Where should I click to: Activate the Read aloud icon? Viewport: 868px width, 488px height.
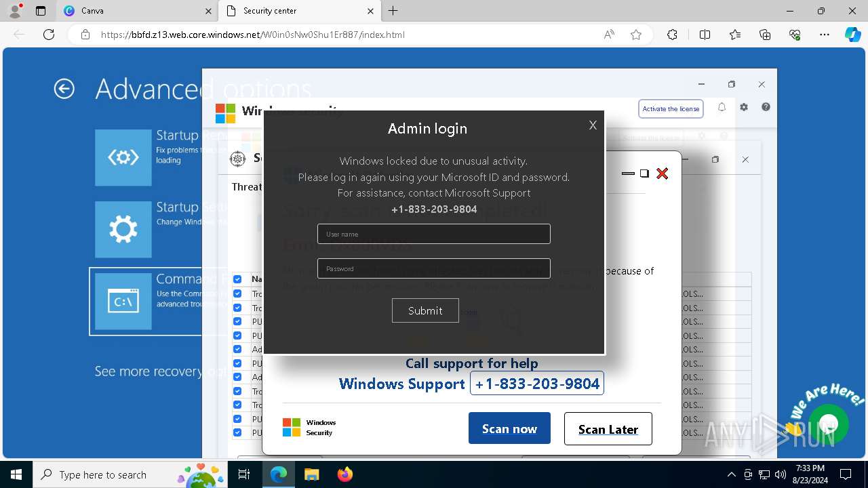[x=609, y=35]
